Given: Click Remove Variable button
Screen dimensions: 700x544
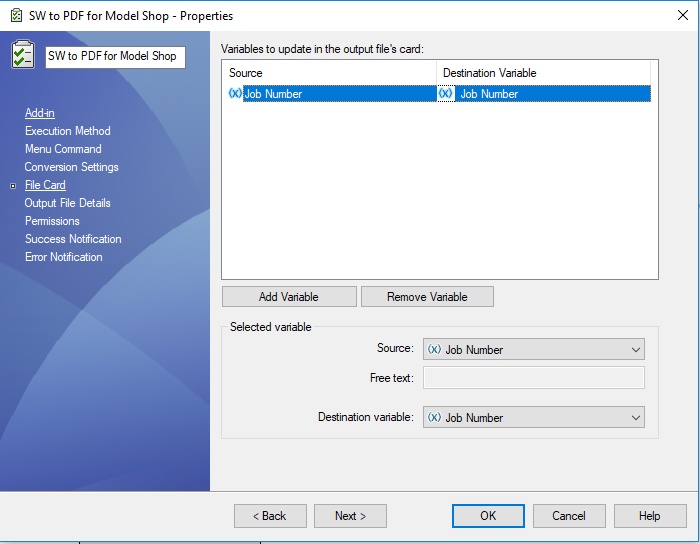Looking at the screenshot, I should click(x=427, y=297).
